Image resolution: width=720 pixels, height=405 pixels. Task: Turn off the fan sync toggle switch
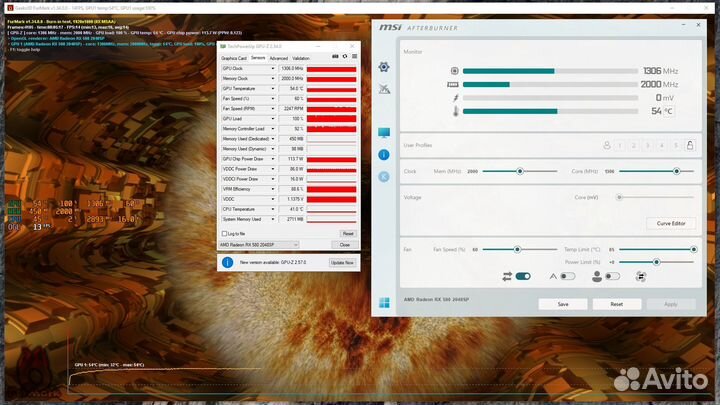[x=523, y=276]
